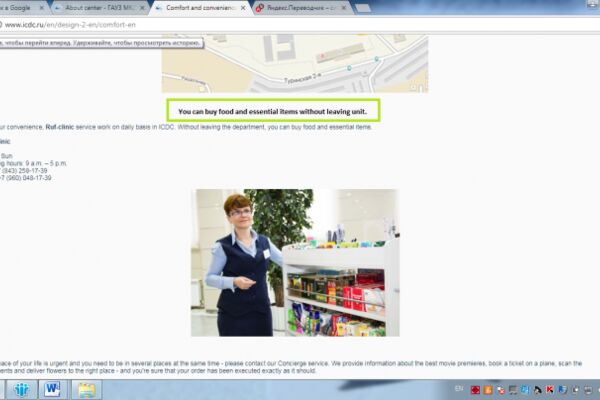Open the File Explorer folder on taskbar
This screenshot has width=600, height=400.
[87, 390]
